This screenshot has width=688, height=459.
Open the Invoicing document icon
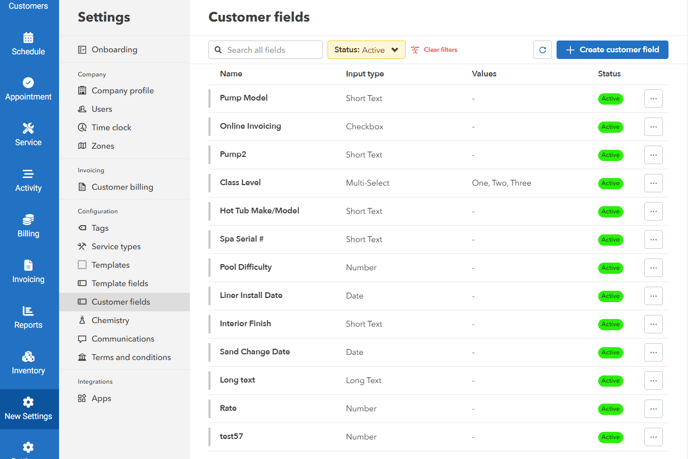(28, 266)
